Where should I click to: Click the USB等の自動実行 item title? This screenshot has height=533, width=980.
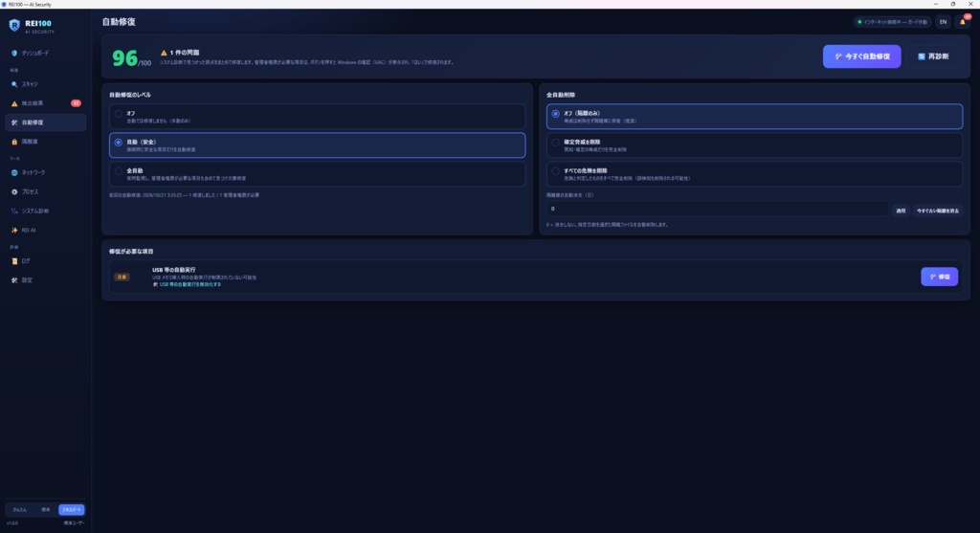174,270
